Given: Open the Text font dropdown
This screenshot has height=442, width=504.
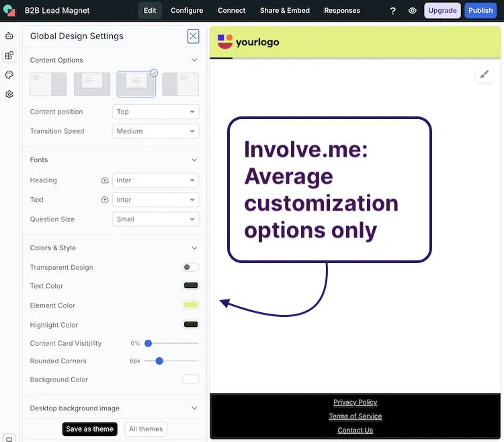Looking at the screenshot, I should point(156,200).
